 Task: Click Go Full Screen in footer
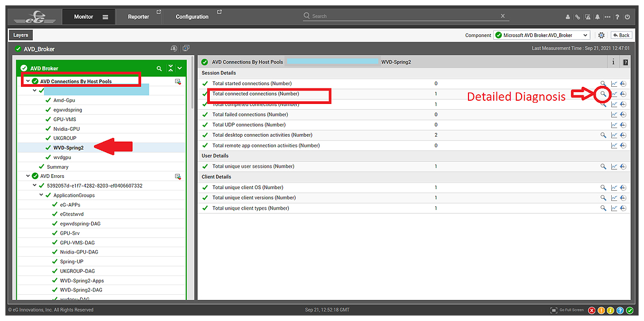click(x=567, y=310)
